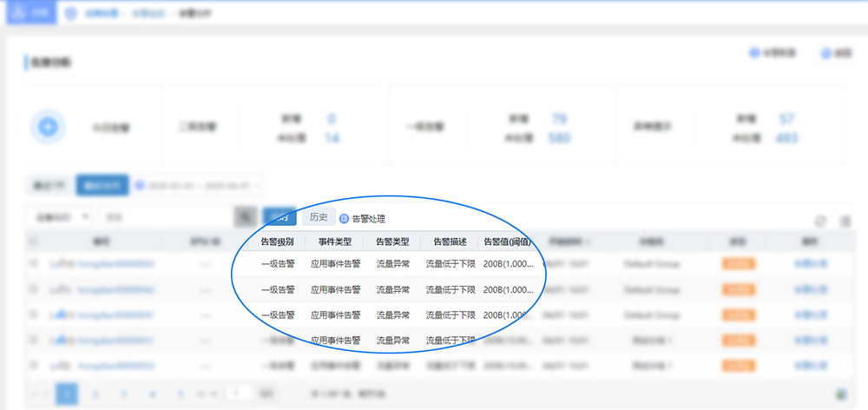The height and width of the screenshot is (410, 868).
Task: Click the 告警处理 alarm handling icon
Action: tap(344, 219)
